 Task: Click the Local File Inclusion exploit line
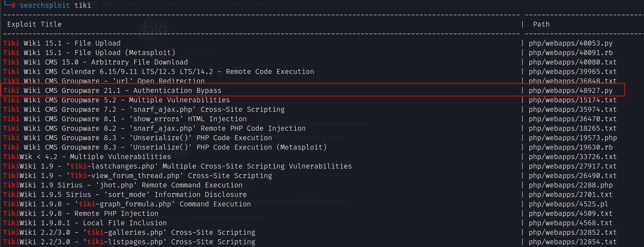[85, 223]
